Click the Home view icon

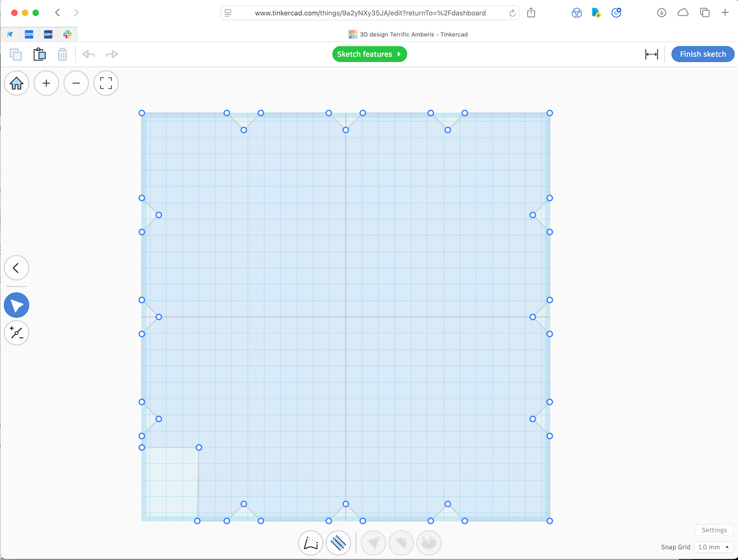tap(17, 83)
